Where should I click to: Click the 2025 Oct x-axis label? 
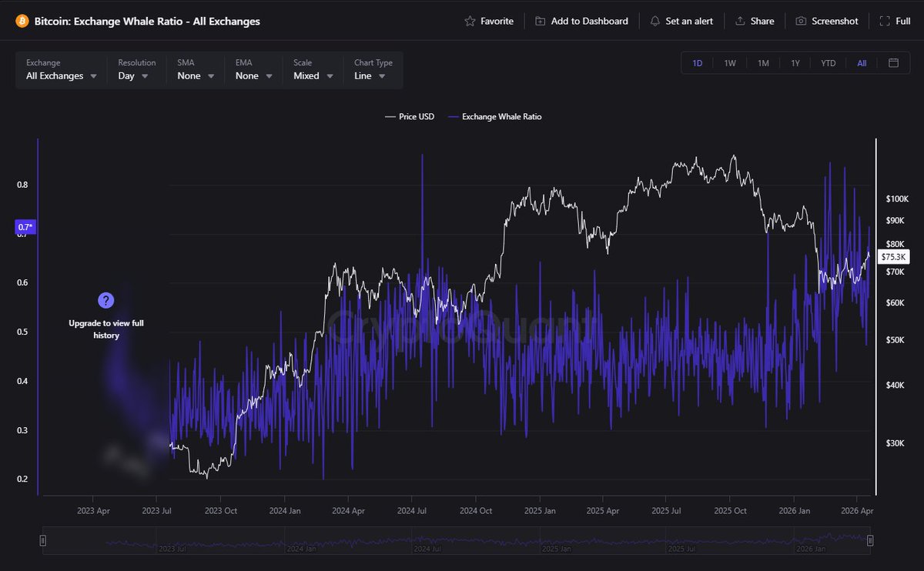[730, 511]
